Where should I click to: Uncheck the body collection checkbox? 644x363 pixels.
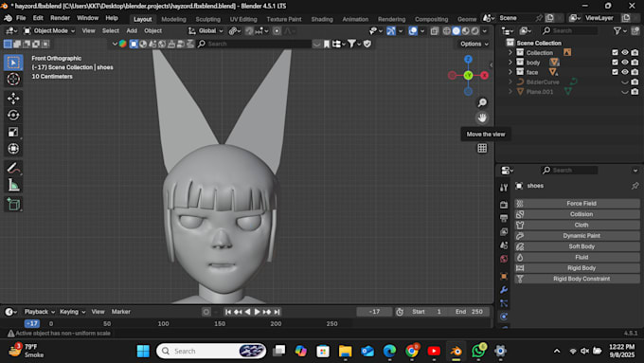(x=615, y=62)
